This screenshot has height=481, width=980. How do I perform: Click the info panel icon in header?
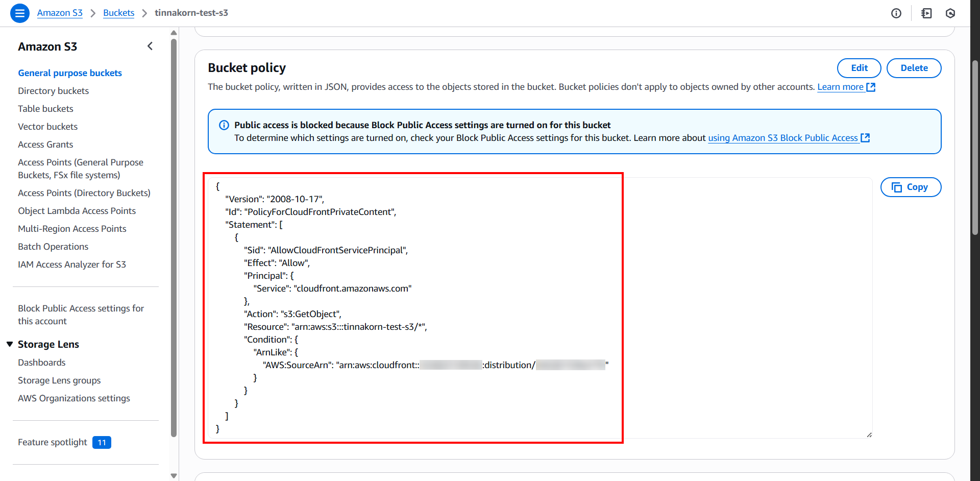[x=896, y=13]
